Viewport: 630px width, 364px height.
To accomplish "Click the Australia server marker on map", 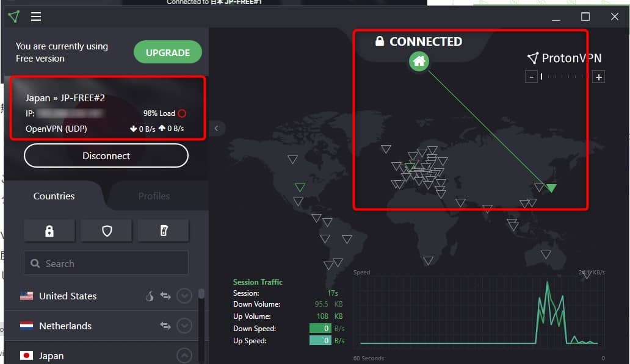I will (x=546, y=254).
